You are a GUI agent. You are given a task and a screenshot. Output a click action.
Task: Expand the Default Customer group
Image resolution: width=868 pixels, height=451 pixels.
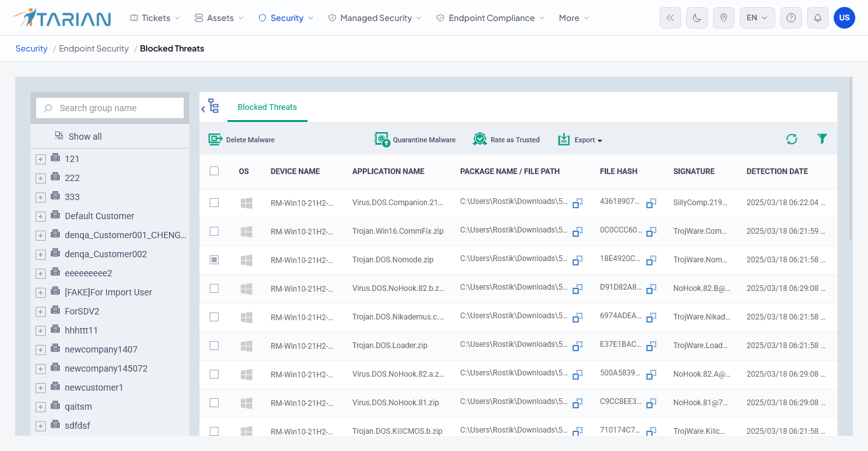(x=41, y=217)
